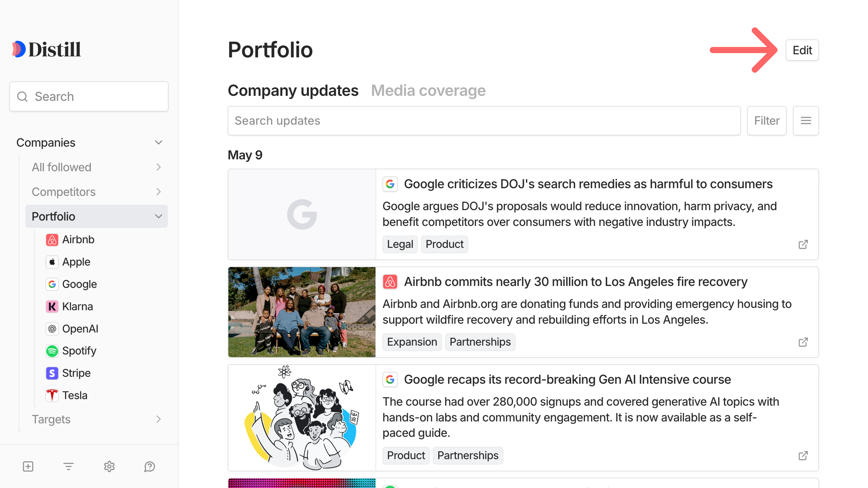Image resolution: width=868 pixels, height=488 pixels.
Task: Open settings via the gear icon
Action: pos(109,466)
